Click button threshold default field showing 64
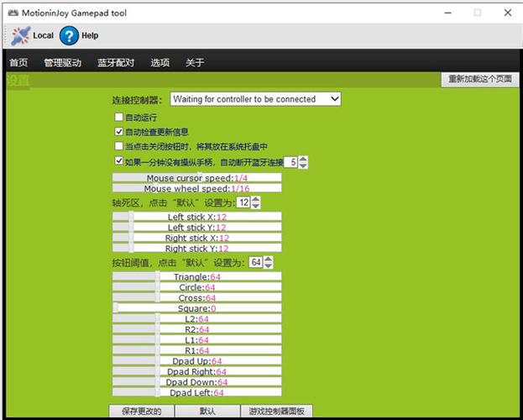523x420 pixels. tap(256, 262)
